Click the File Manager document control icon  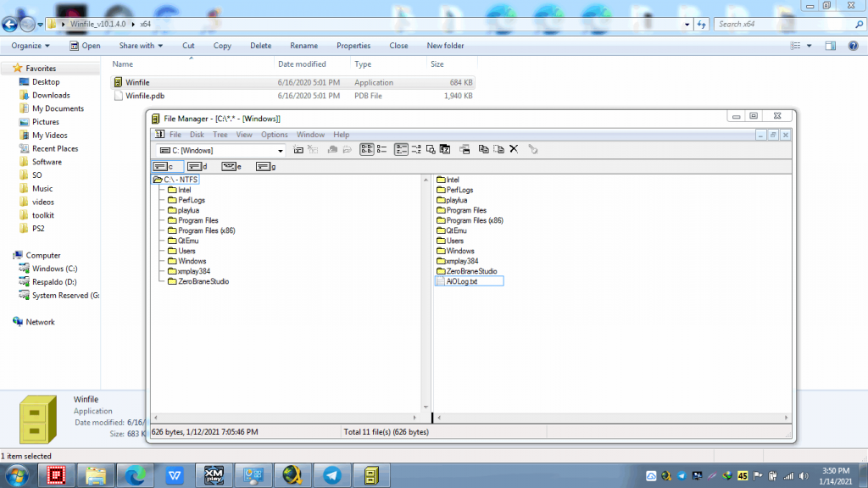159,135
